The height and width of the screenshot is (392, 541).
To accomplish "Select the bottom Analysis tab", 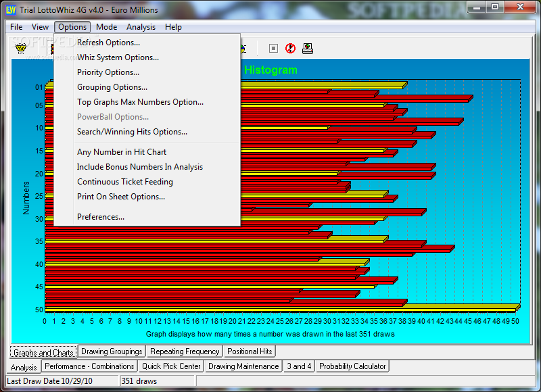I will pos(24,367).
